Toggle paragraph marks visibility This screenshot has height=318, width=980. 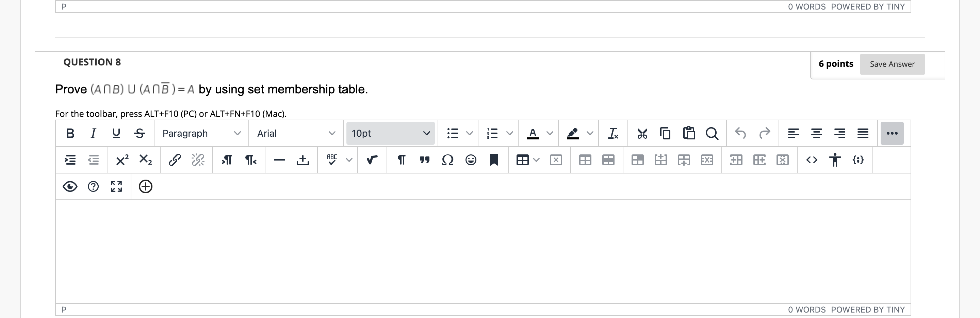pos(402,160)
